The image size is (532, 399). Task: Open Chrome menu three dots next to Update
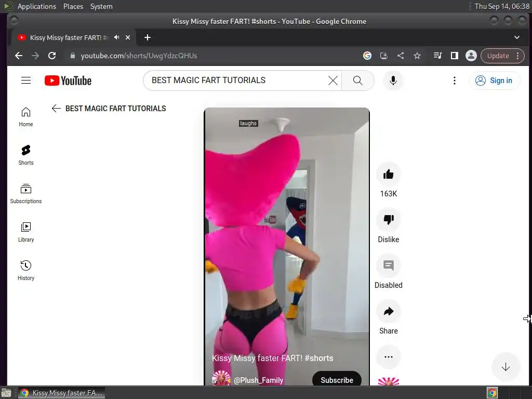click(x=518, y=56)
